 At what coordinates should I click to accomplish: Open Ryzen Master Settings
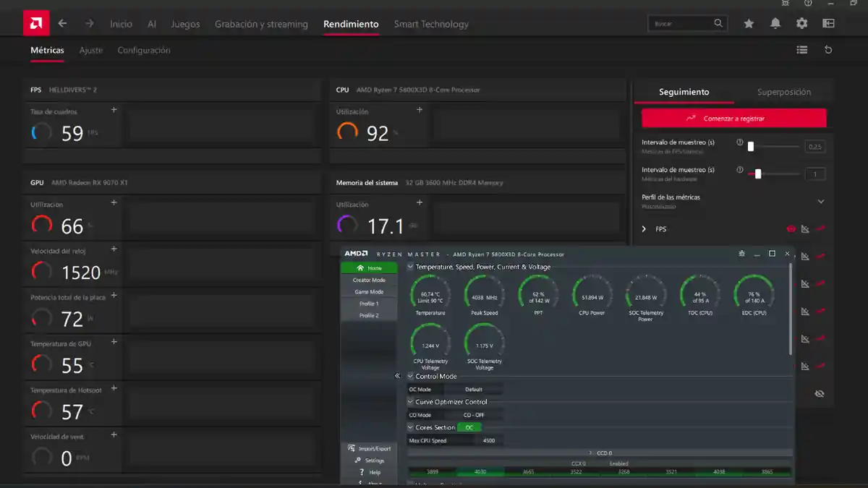click(x=372, y=460)
